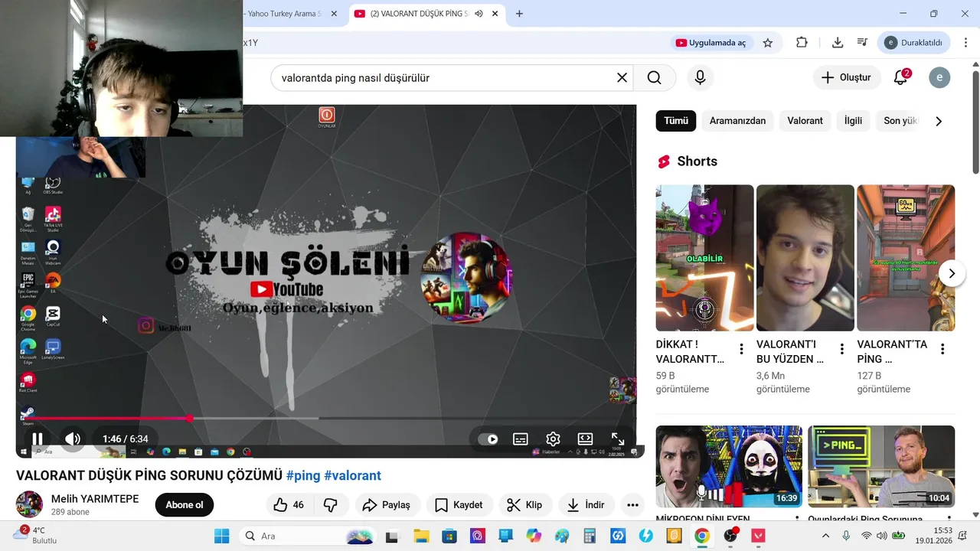Open options for the "VALORANT'TA PİNG" Short
This screenshot has height=551, width=980.
pos(942,349)
